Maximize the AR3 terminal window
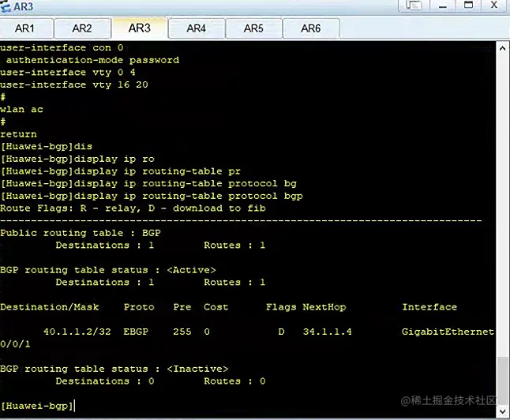510x420 pixels. (468, 6)
